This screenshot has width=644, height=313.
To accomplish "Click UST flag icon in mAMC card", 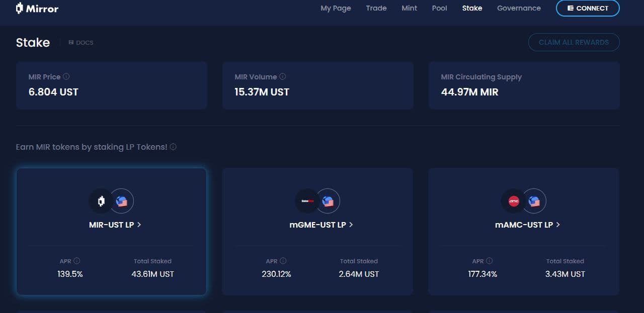I will 534,201.
